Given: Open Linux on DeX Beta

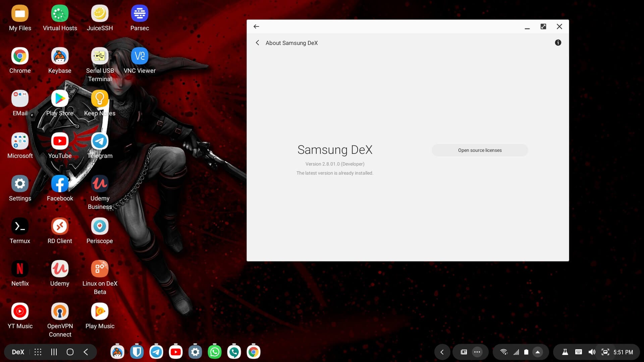Looking at the screenshot, I should [x=100, y=268].
